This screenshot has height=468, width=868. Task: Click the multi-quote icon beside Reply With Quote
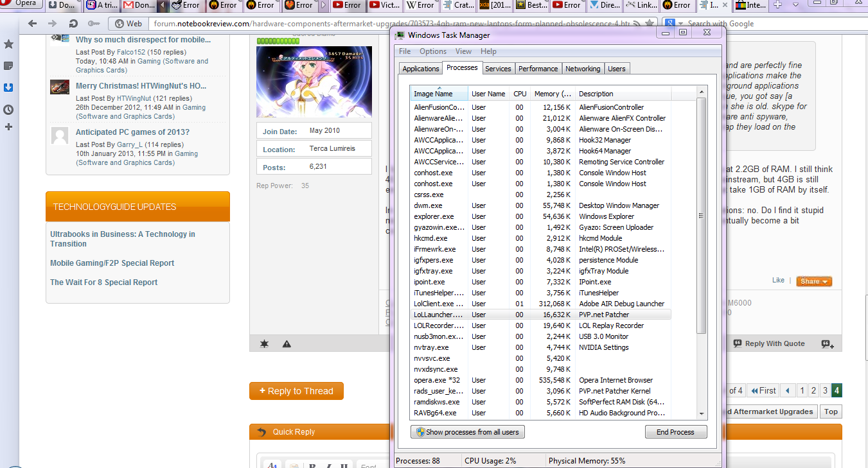coord(828,343)
